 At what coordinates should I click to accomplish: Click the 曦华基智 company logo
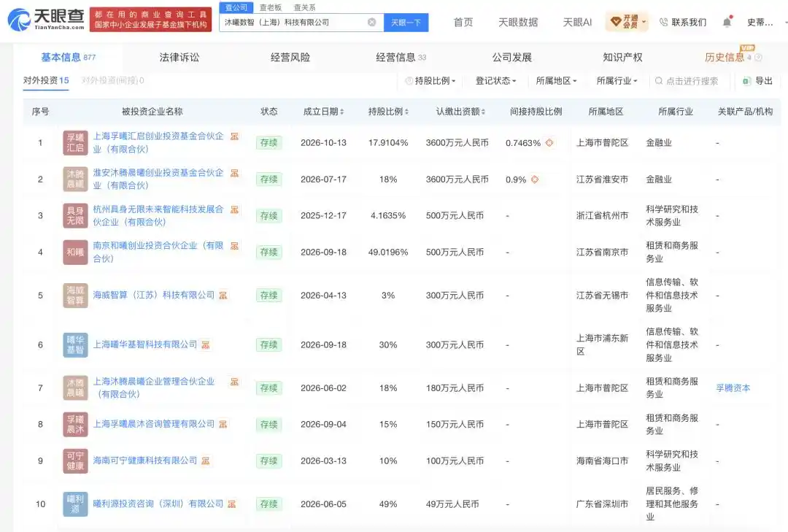(75, 345)
